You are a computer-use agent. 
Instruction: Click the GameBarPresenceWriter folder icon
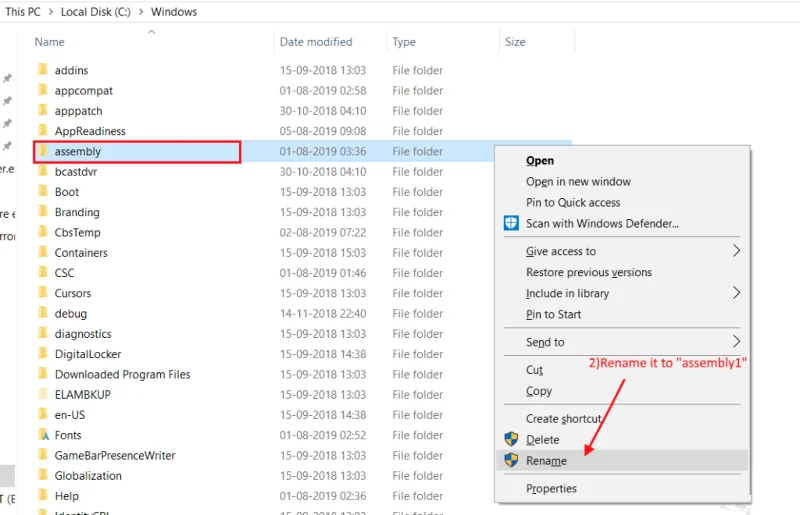tap(43, 455)
